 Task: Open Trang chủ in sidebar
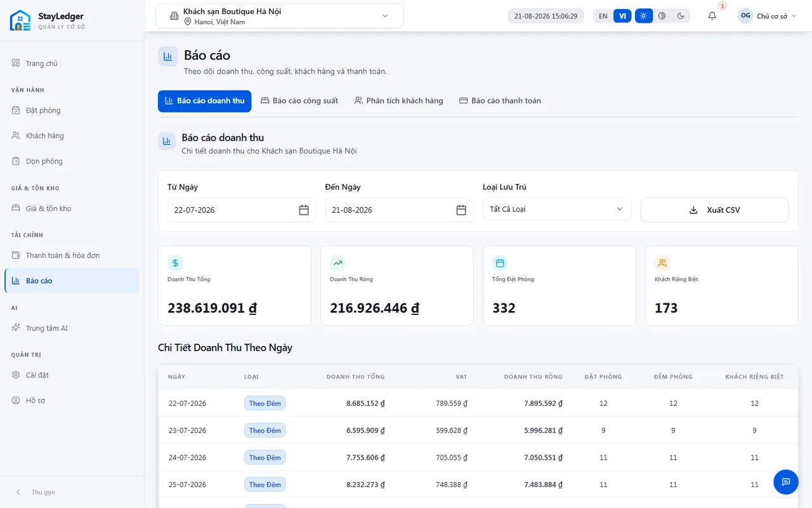(72, 63)
